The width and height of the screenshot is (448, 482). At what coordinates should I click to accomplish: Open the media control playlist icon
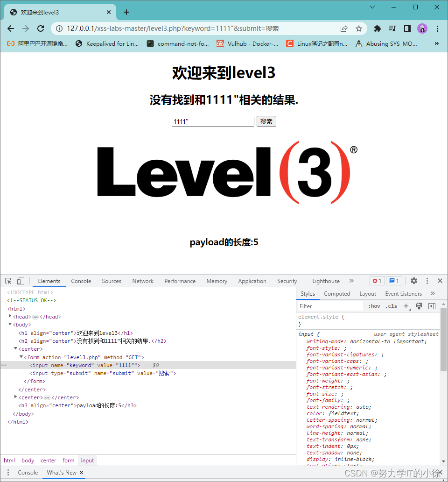tap(392, 28)
